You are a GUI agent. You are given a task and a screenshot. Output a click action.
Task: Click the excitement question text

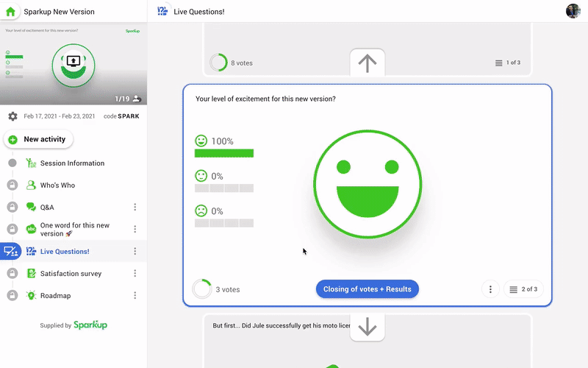point(265,99)
